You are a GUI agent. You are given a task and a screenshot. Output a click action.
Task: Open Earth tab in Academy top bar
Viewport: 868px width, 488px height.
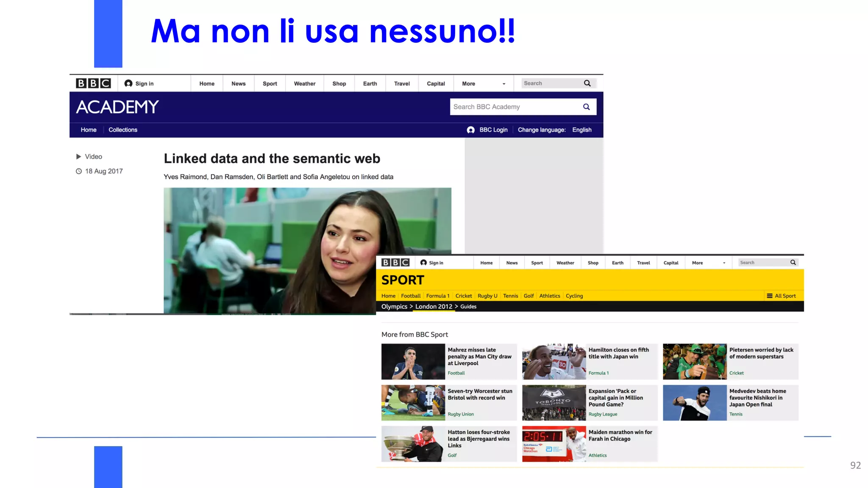(370, 83)
